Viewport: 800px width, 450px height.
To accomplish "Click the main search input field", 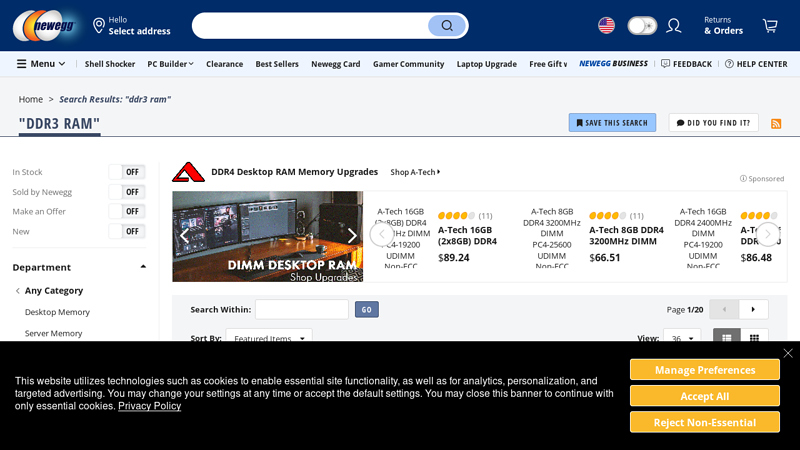I will point(310,26).
